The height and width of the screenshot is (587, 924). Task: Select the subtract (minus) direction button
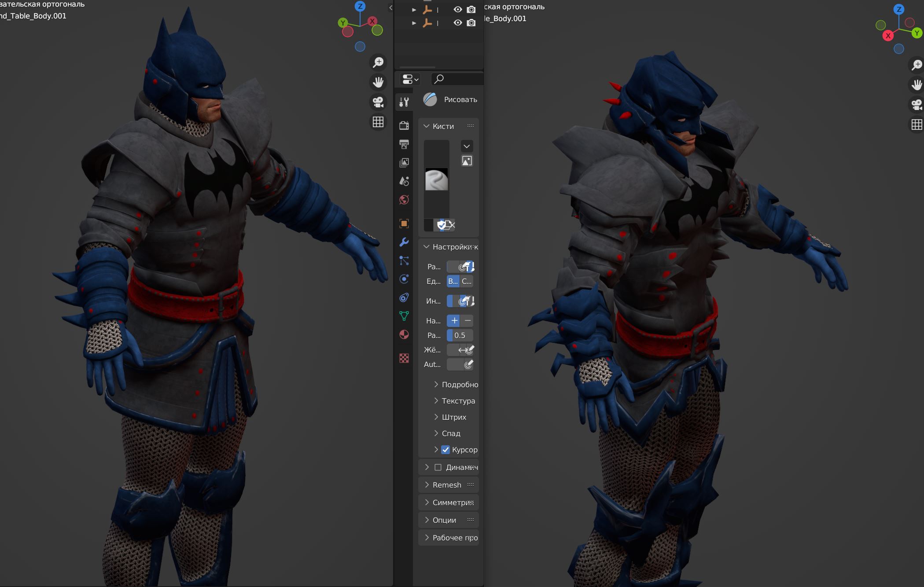point(468,321)
